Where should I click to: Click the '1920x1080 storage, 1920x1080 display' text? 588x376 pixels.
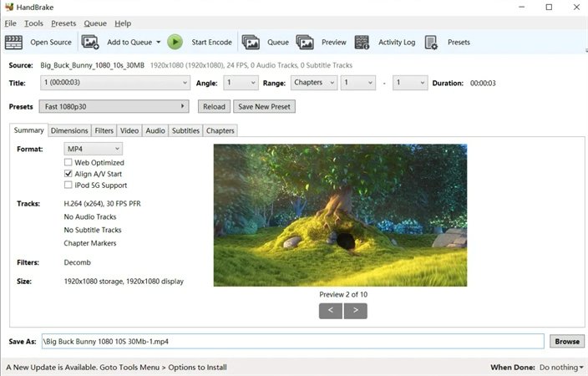coord(124,282)
